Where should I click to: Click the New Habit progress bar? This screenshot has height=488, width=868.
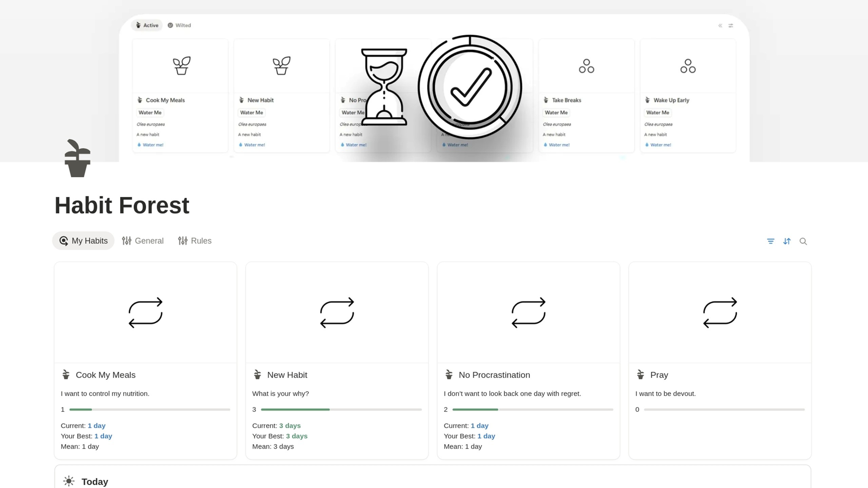pos(341,409)
